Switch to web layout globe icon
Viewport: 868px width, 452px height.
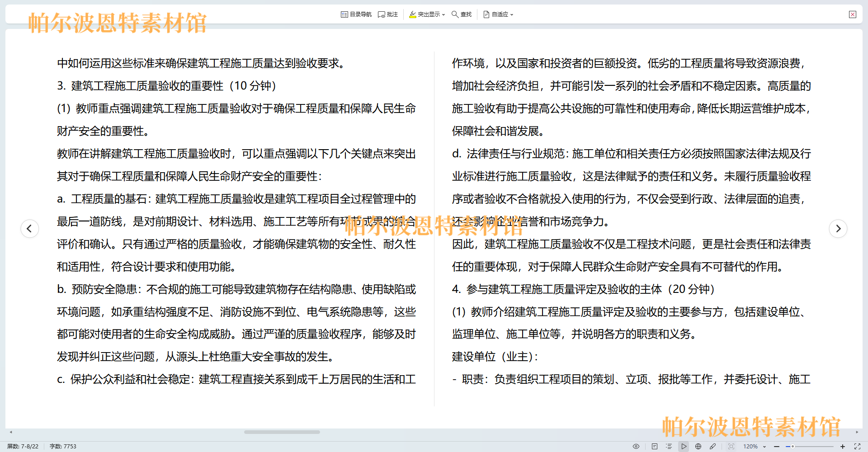(698, 446)
